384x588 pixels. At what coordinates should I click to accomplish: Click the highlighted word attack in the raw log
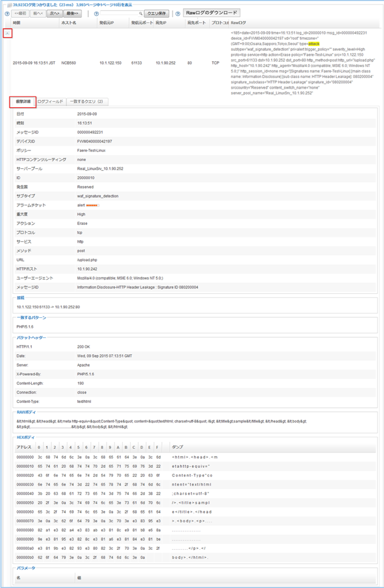point(314,44)
